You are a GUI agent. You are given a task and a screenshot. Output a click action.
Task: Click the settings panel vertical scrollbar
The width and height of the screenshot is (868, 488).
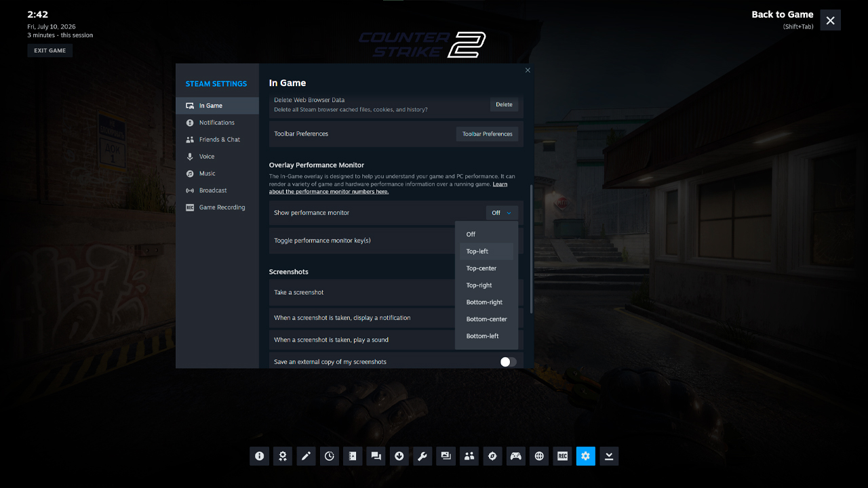point(532,249)
